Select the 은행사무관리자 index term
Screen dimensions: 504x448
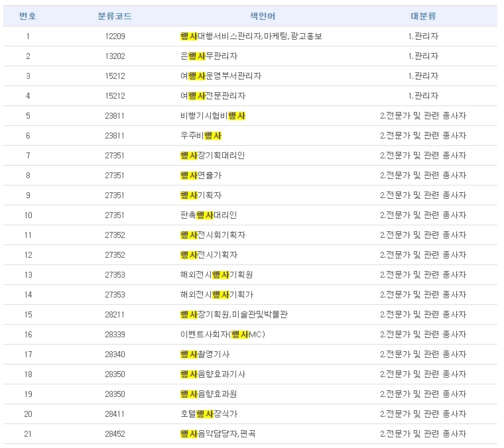coord(209,56)
